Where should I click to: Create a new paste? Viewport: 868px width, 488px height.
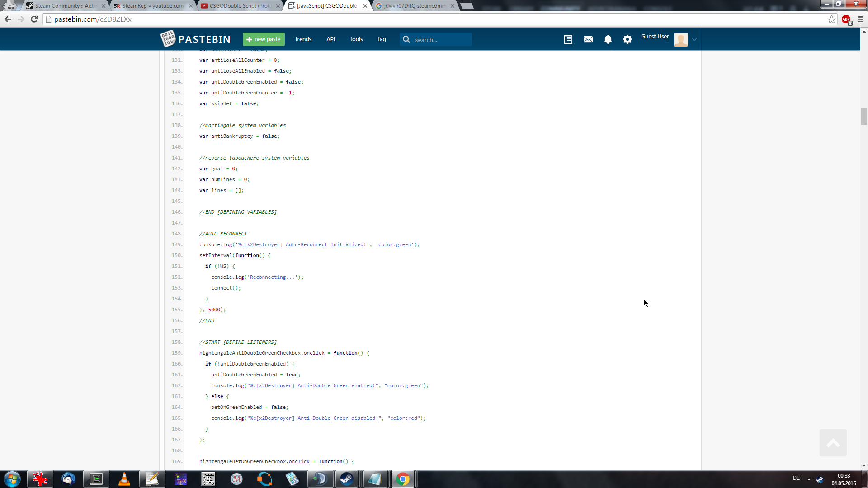coord(264,39)
